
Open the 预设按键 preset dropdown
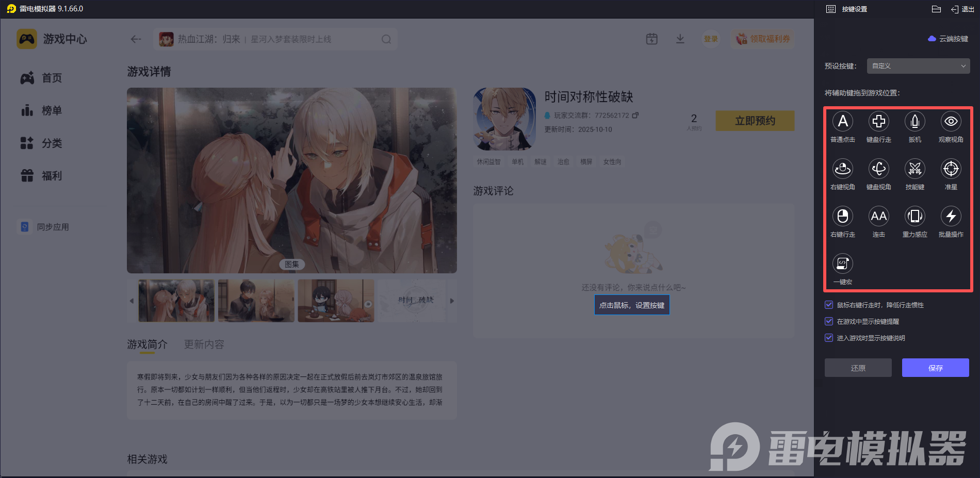pyautogui.click(x=918, y=66)
